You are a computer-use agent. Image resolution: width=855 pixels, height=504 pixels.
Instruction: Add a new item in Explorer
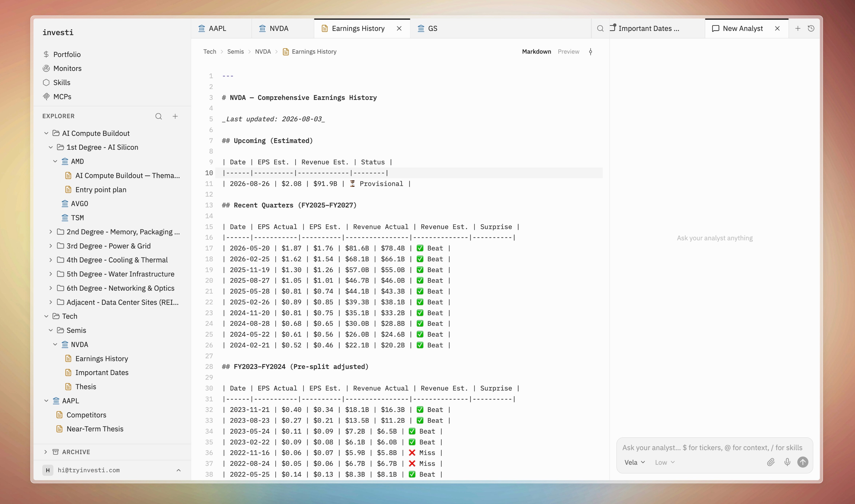point(175,116)
